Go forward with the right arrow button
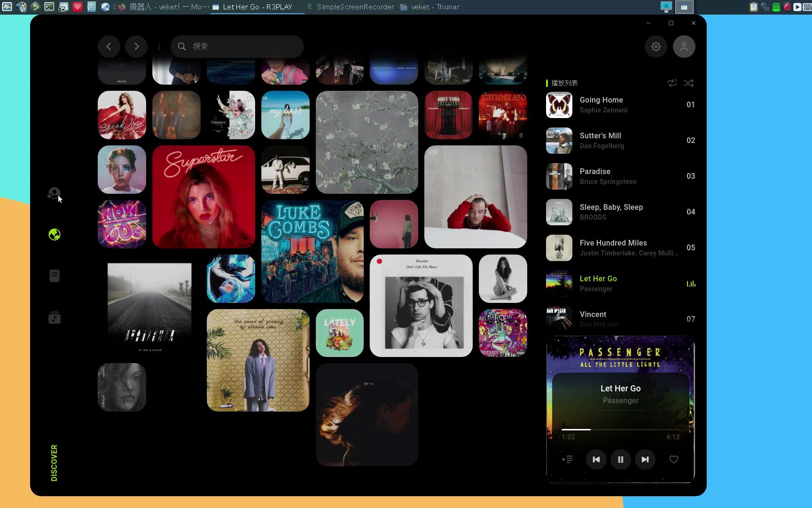 pyautogui.click(x=136, y=47)
